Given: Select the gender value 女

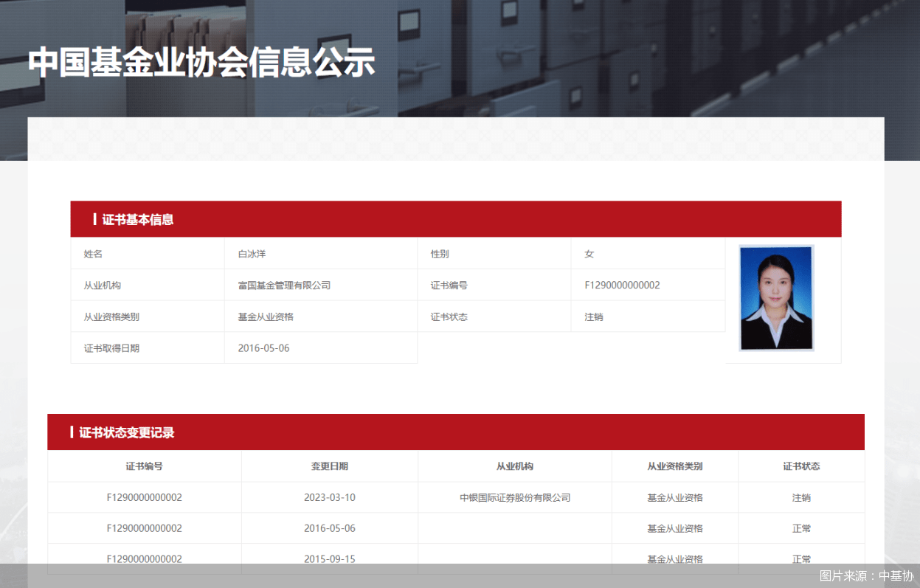Looking at the screenshot, I should pos(589,254).
